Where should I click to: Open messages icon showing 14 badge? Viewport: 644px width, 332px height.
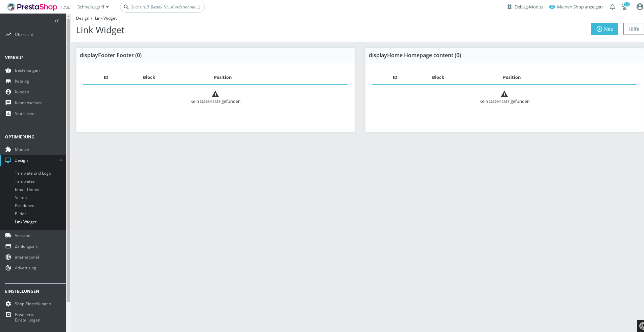pos(625,7)
